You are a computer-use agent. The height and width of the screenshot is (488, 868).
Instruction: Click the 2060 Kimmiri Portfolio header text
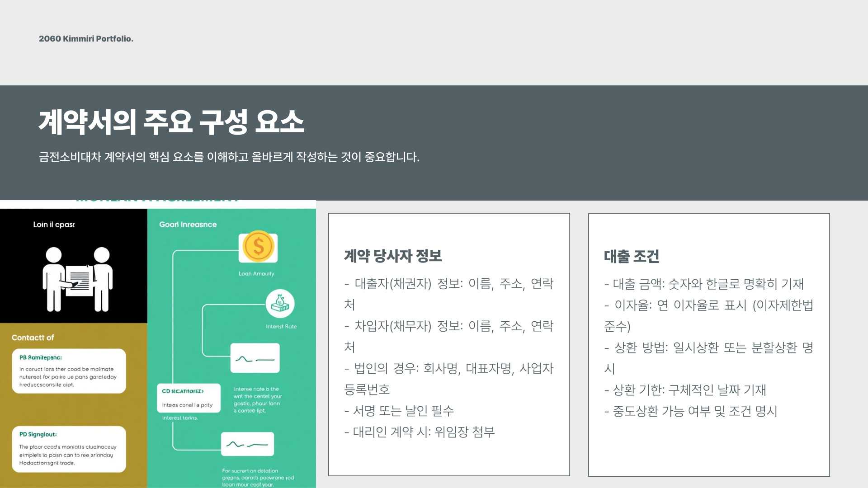86,39
